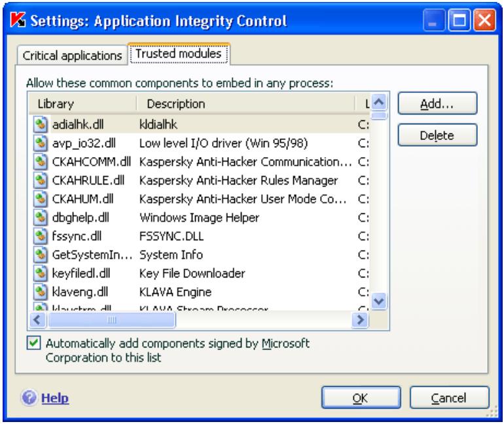Click 'Kaspersky Anti-Hacker Rules Manager' description
This screenshot has width=504, height=424.
238,181
